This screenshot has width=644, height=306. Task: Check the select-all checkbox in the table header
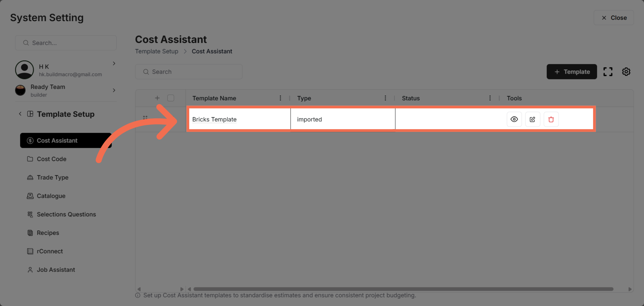point(171,98)
